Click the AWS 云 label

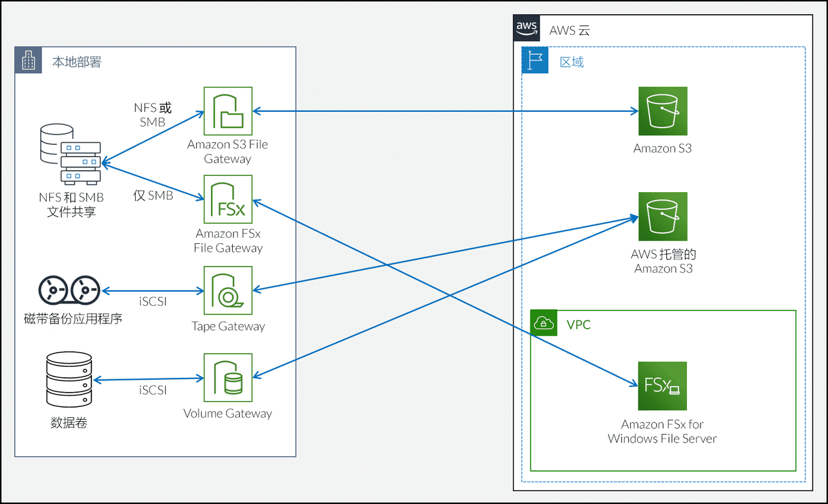click(569, 30)
